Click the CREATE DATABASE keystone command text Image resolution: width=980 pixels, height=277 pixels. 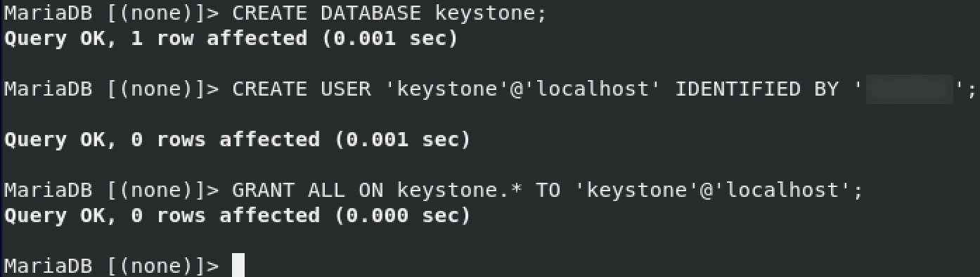coord(389,13)
